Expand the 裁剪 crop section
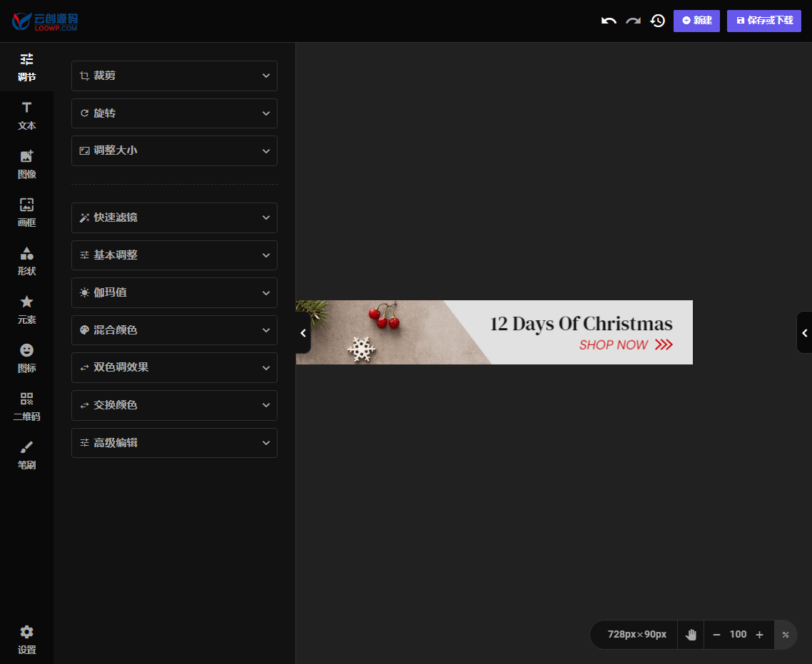The height and width of the screenshot is (664, 812). pyautogui.click(x=174, y=76)
